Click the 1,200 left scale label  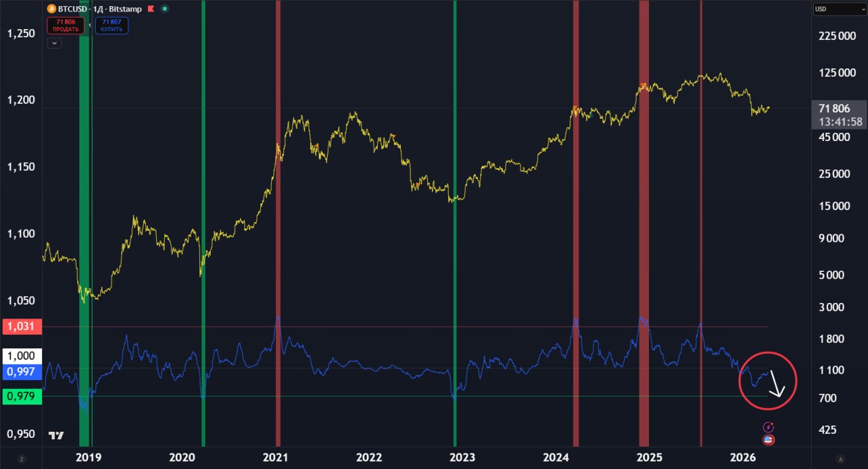(20, 100)
